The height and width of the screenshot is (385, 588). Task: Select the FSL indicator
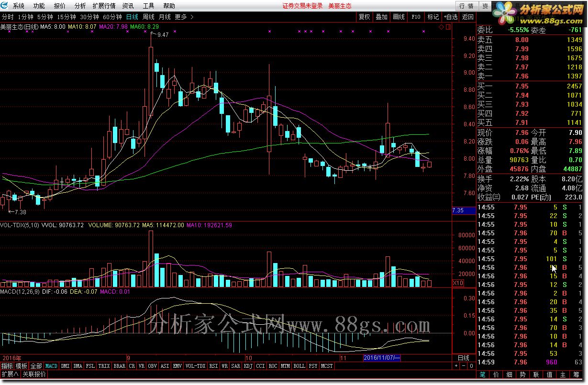(x=90, y=366)
